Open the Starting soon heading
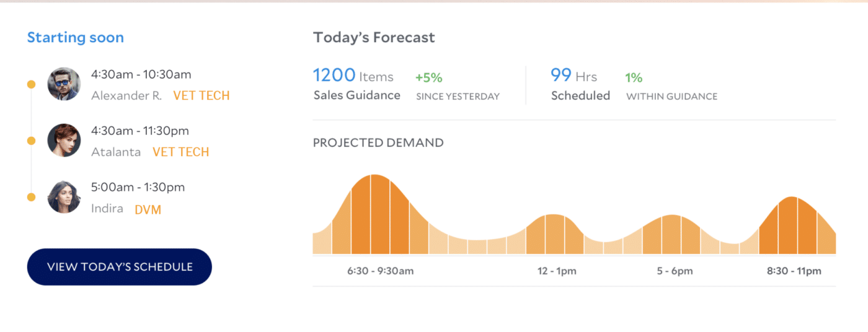The image size is (868, 332). [76, 37]
